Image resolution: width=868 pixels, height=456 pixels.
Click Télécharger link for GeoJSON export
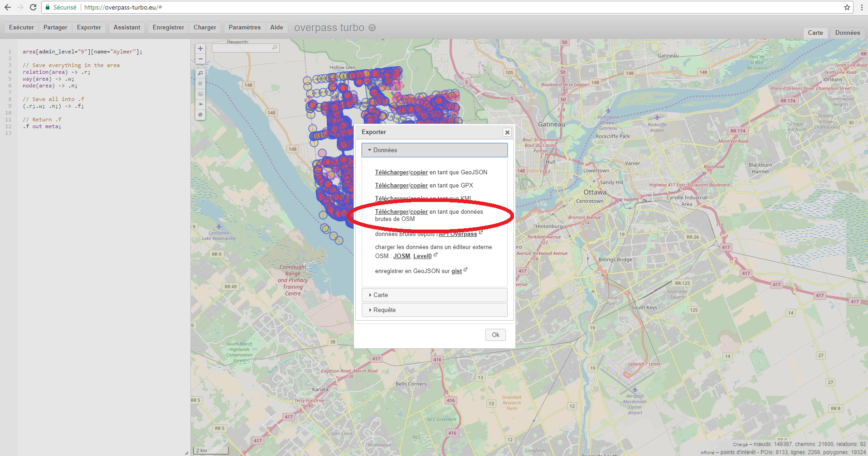(x=392, y=172)
